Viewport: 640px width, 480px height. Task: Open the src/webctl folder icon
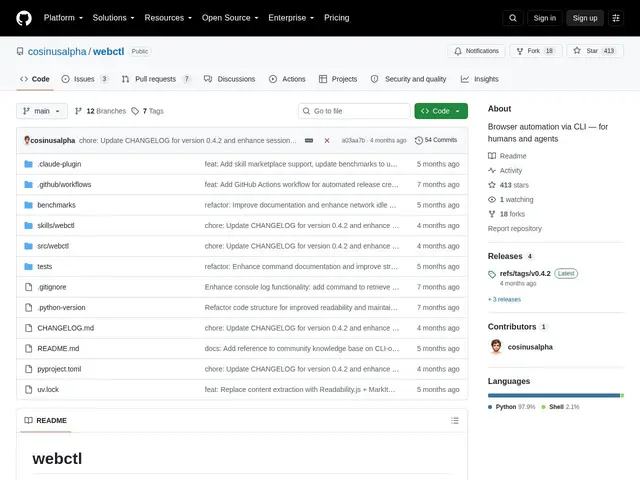[x=28, y=246]
